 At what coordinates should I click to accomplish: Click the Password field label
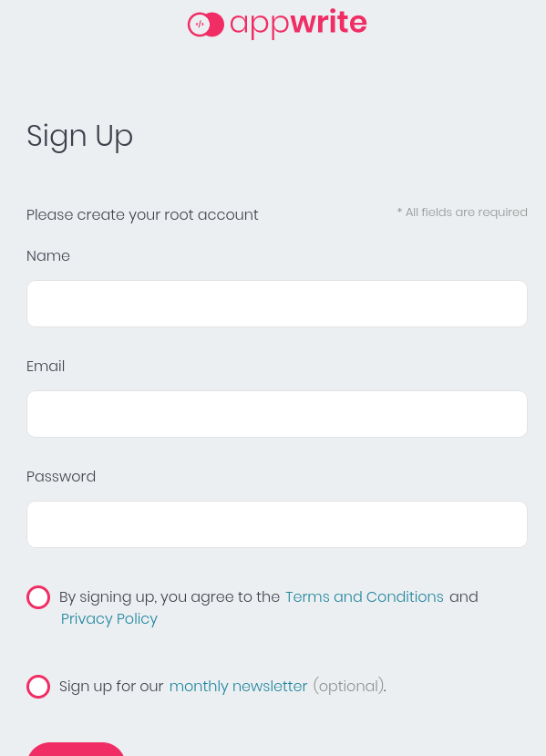tap(61, 477)
